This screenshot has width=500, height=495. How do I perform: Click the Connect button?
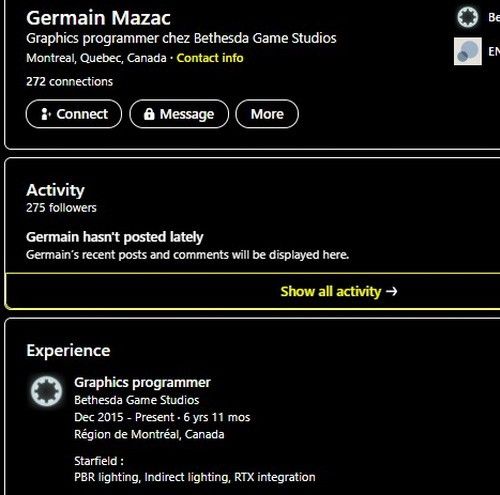tap(74, 114)
